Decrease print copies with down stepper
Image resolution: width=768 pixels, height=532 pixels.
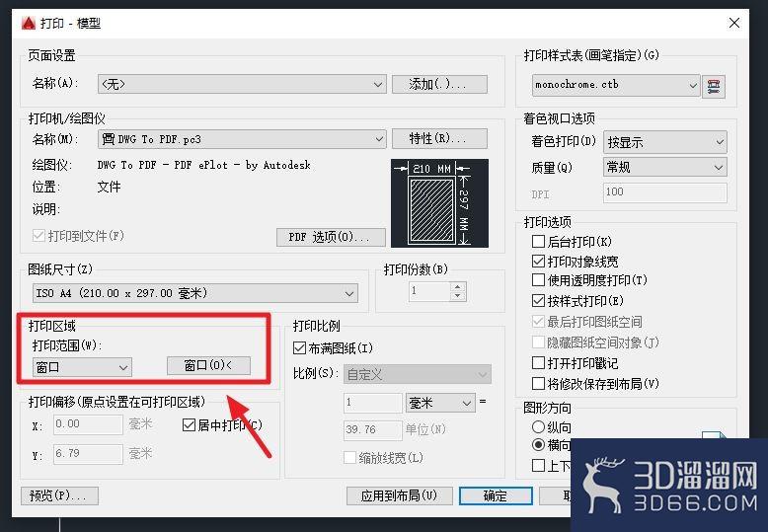[457, 296]
